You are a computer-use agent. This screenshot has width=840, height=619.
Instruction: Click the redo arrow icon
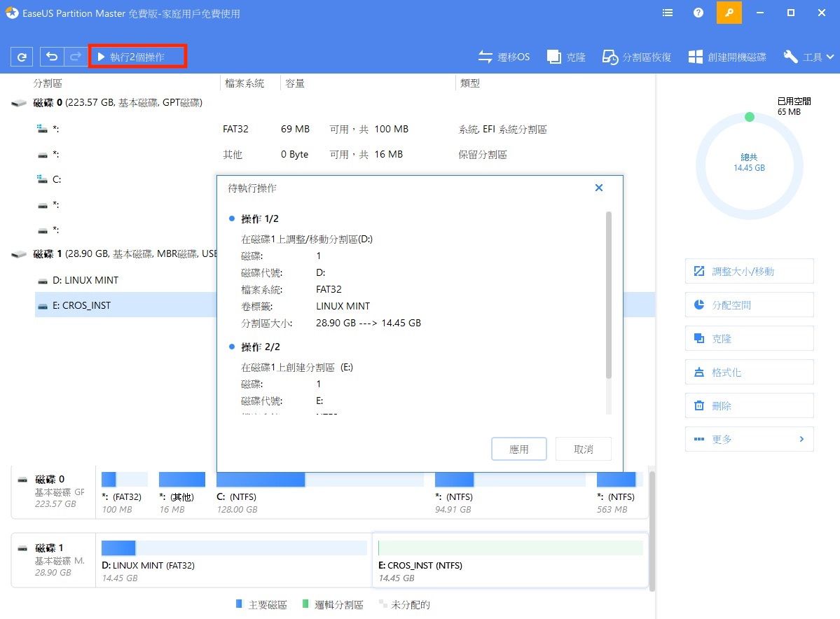tap(74, 57)
